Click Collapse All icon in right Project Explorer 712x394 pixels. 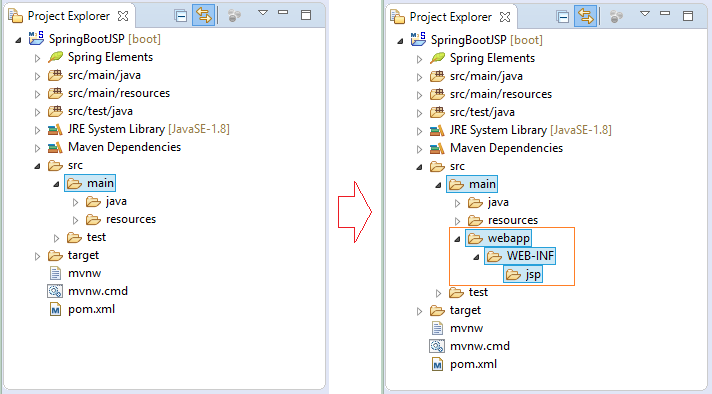point(563,17)
